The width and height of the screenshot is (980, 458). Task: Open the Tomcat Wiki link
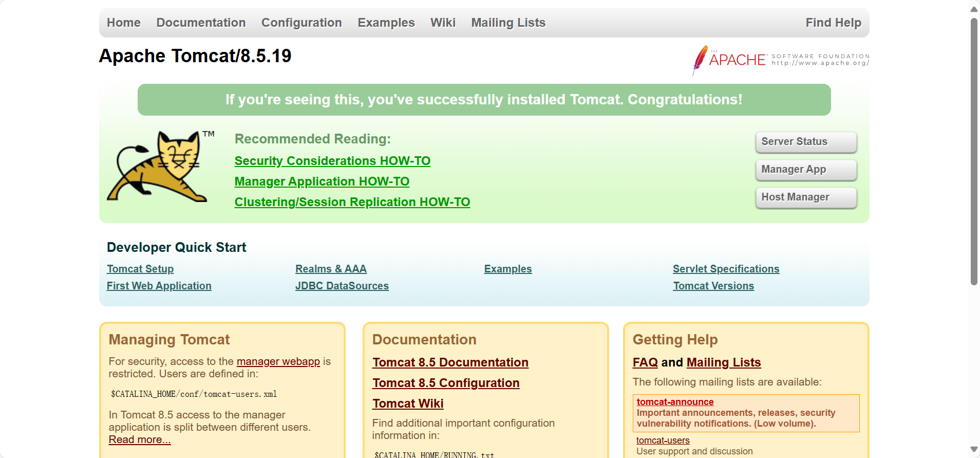point(408,404)
